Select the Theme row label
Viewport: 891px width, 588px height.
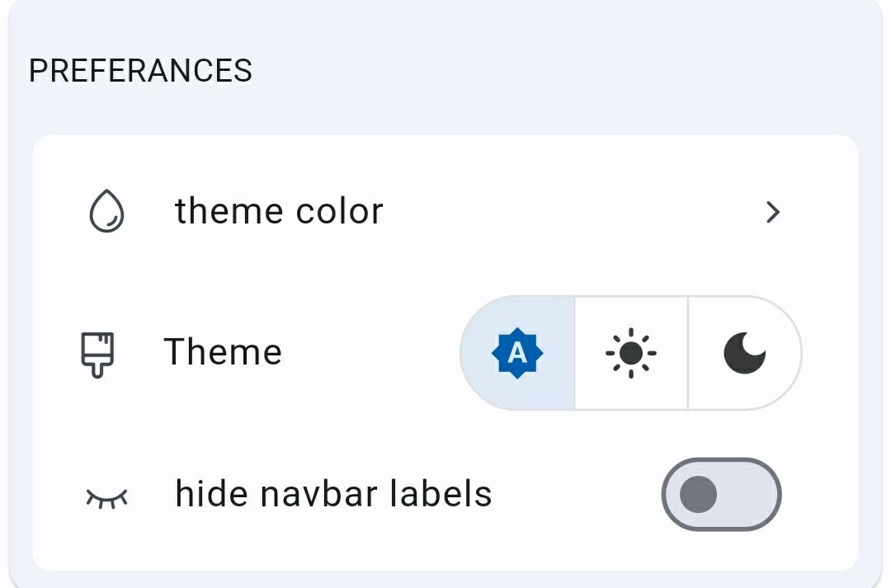(x=223, y=351)
